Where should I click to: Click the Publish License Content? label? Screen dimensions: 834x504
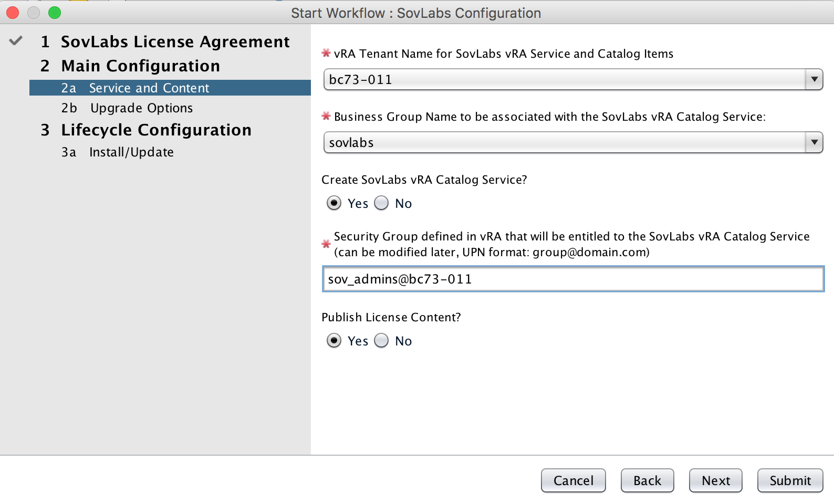point(391,317)
